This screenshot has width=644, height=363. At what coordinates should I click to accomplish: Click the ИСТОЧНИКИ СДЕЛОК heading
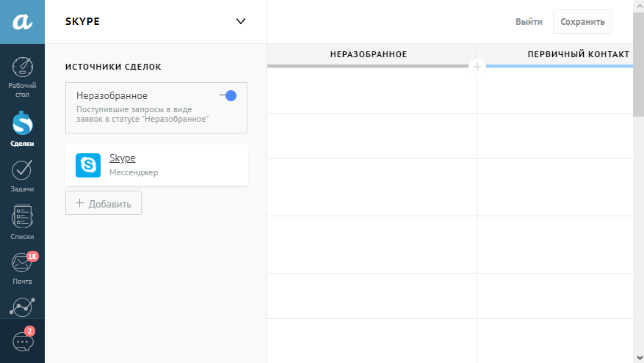(113, 67)
